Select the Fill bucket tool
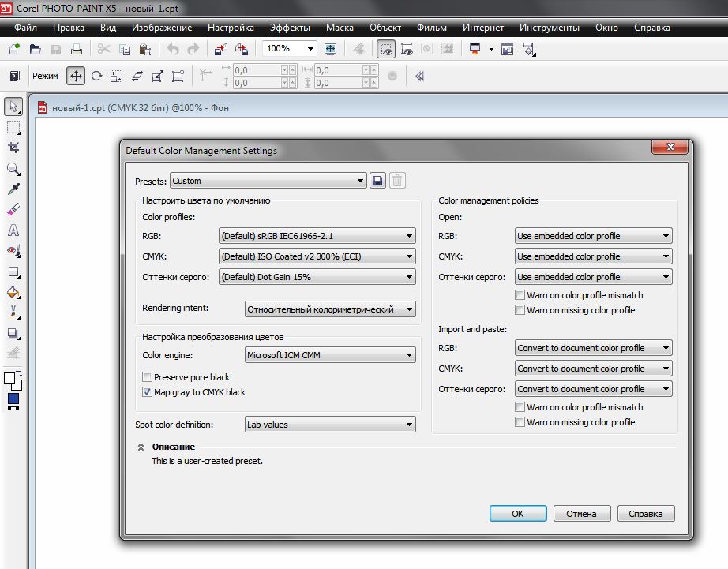Screen dimensions: 728x569 [13, 292]
